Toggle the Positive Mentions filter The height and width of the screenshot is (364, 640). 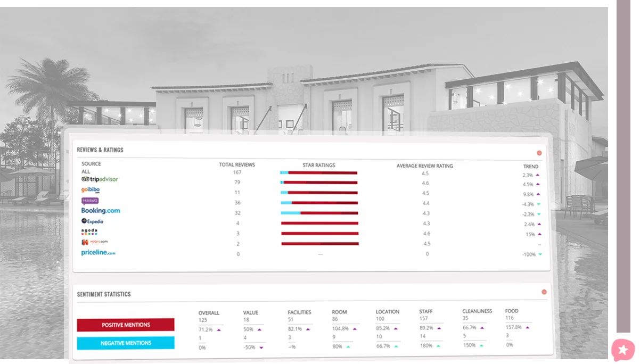coord(125,325)
